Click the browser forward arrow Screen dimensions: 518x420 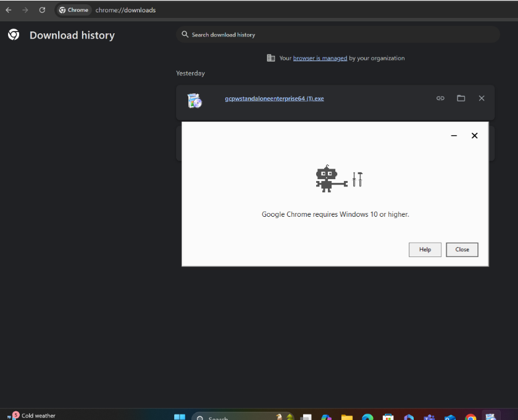(x=25, y=10)
